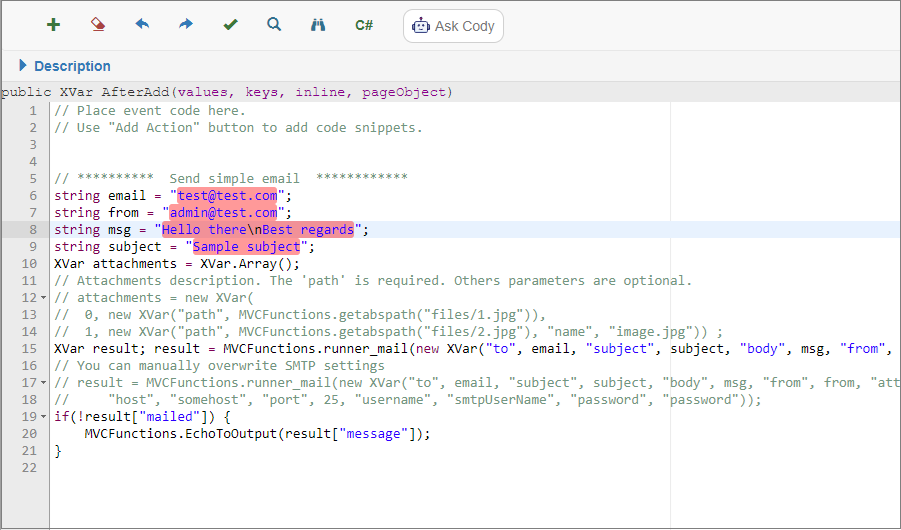This screenshot has width=901, height=530.
Task: Collapse the fold arrow at line 19
Action: point(44,417)
